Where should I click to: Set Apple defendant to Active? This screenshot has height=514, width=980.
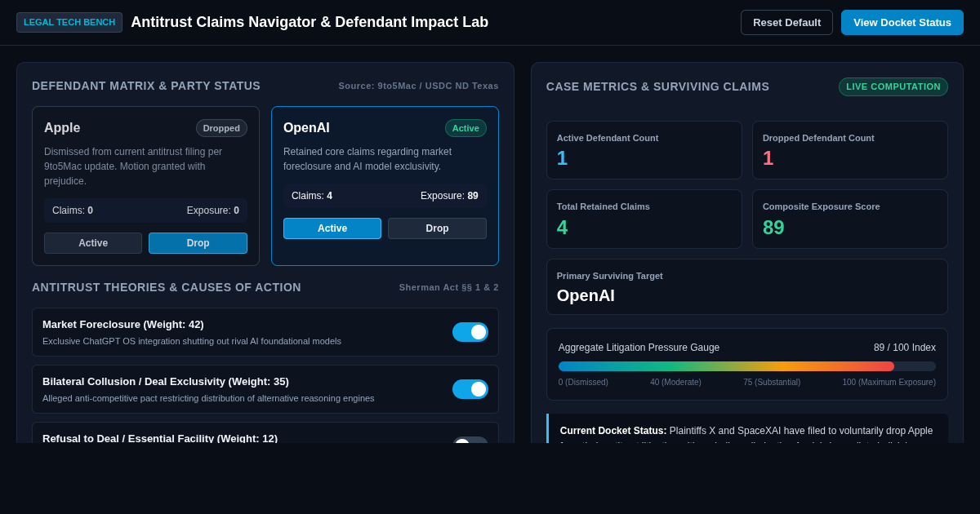93,243
